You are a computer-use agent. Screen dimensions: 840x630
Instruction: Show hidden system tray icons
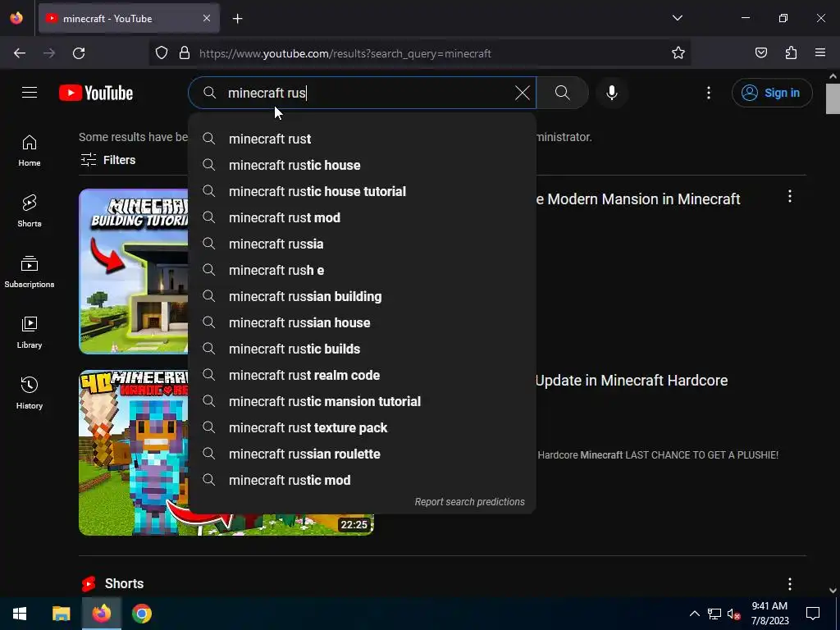point(694,614)
